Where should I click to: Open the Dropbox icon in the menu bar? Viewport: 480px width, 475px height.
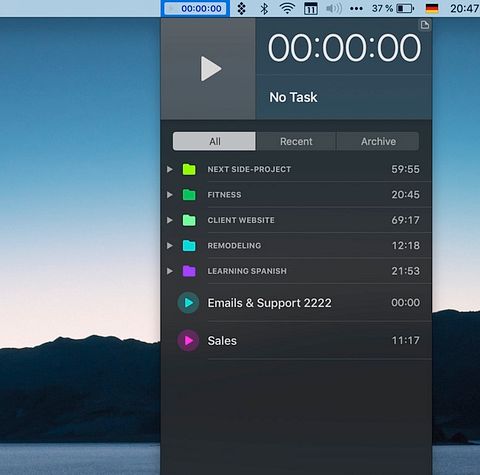pos(241,8)
